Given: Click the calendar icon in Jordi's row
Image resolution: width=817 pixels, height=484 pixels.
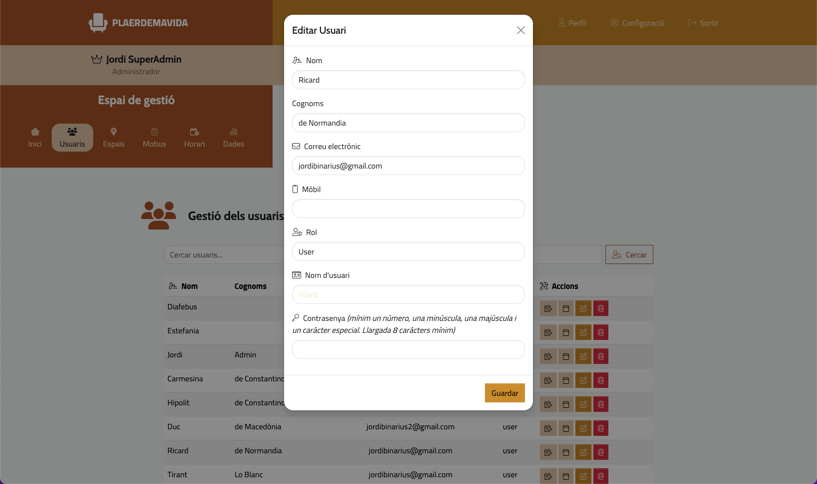Looking at the screenshot, I should [x=565, y=356].
